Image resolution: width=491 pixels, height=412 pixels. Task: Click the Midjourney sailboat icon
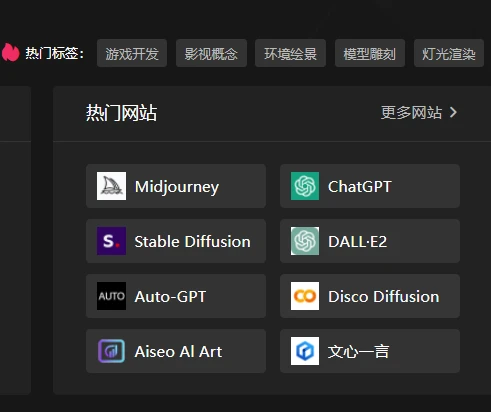tap(111, 186)
